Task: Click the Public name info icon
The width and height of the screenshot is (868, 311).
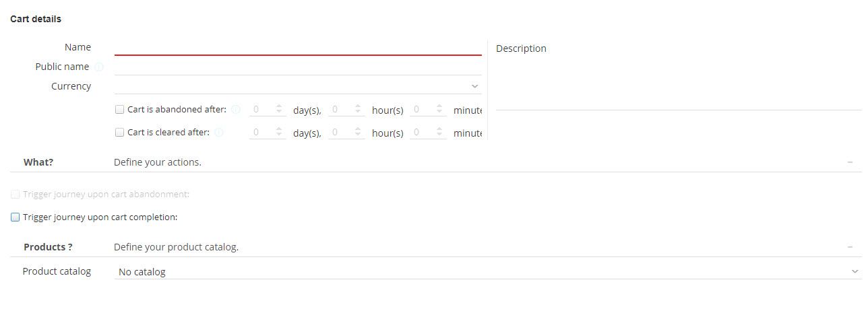Action: click(x=99, y=67)
